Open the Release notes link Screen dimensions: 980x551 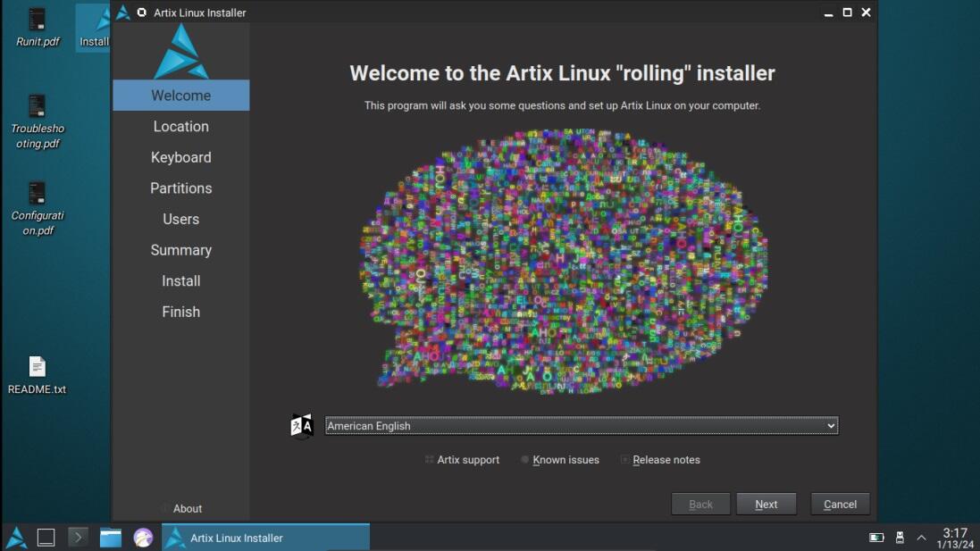coord(660,460)
